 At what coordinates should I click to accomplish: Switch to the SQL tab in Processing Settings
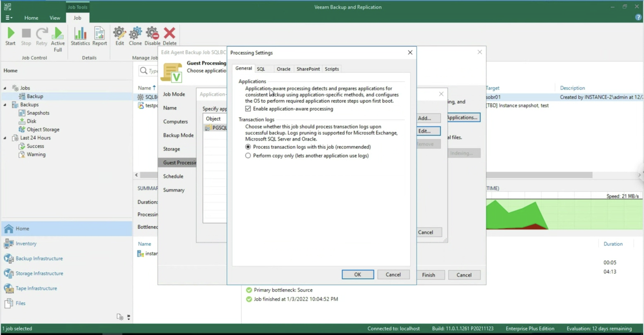261,69
